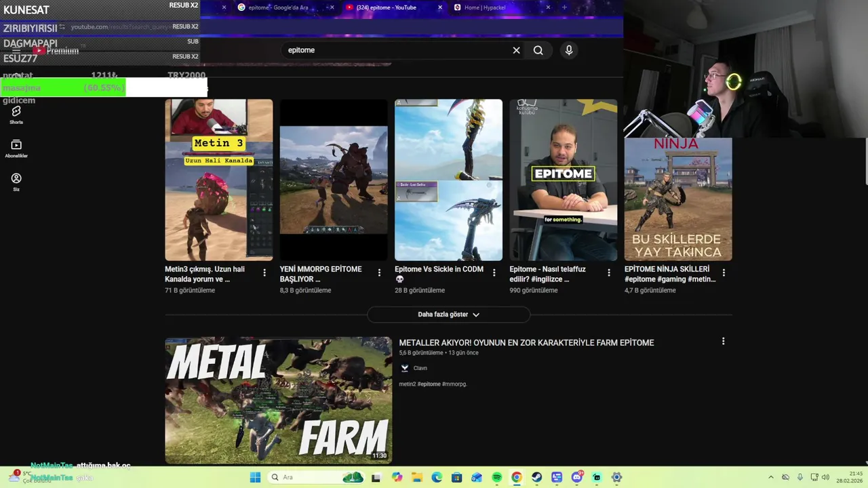Open METALLER AKIYOR video title link
Screen dimensions: 868x488
pos(526,343)
